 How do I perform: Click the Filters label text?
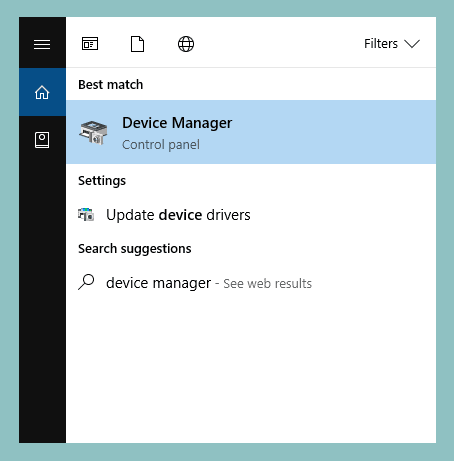pyautogui.click(x=381, y=44)
